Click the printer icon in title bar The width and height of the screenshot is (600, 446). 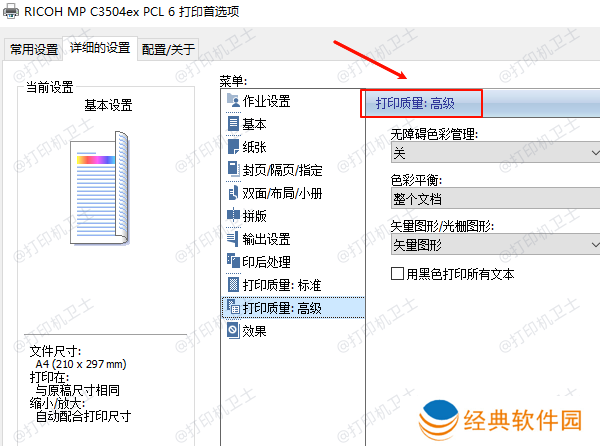click(x=10, y=11)
